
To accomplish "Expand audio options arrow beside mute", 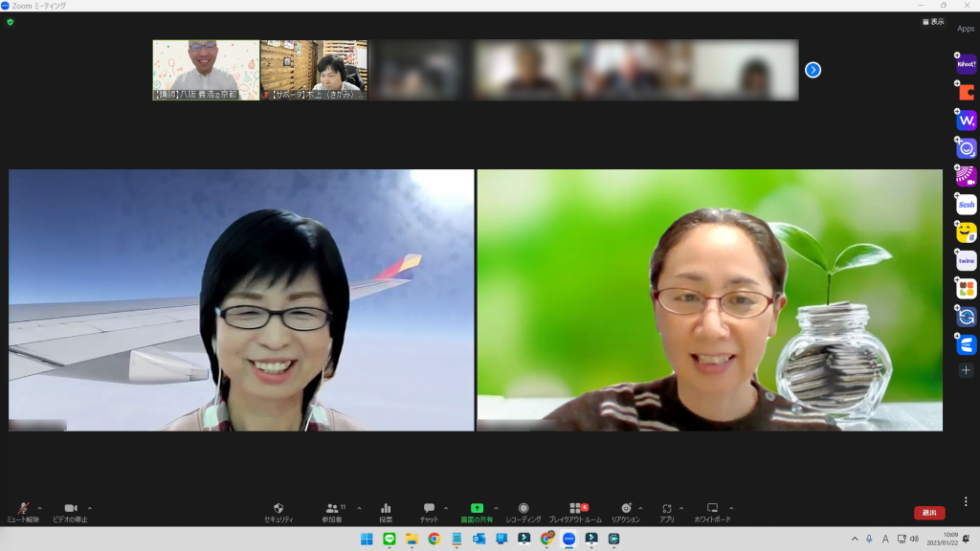I will 39,508.
